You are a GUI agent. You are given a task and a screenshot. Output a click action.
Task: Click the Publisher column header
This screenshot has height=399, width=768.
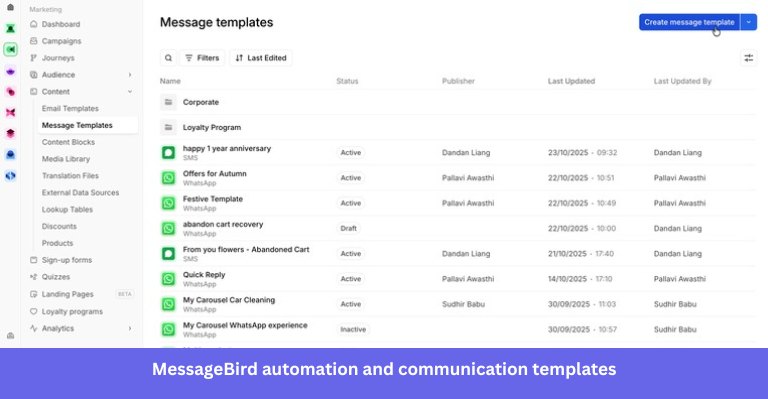(x=458, y=81)
